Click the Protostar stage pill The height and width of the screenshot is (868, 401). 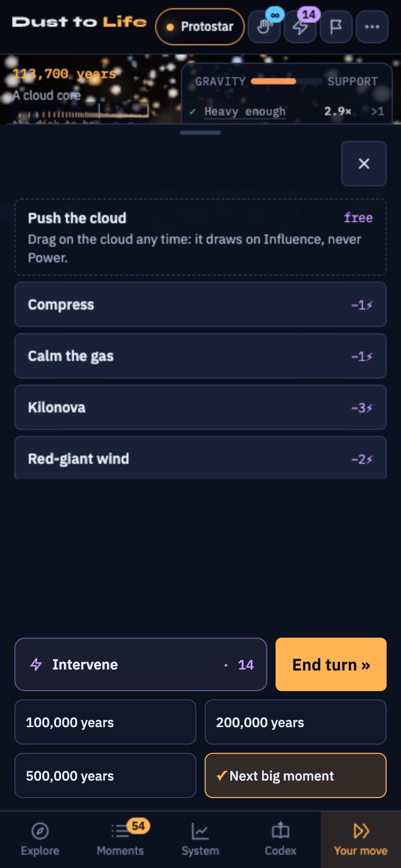click(x=200, y=27)
